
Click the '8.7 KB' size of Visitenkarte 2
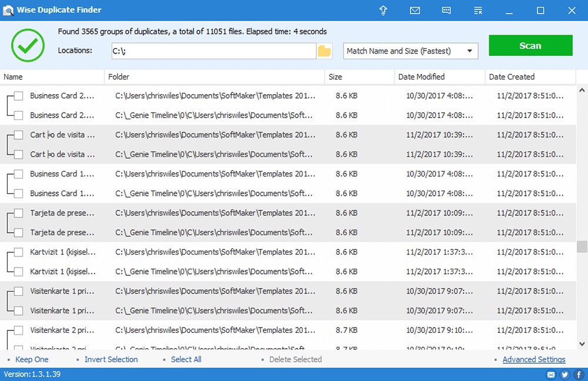(346, 330)
